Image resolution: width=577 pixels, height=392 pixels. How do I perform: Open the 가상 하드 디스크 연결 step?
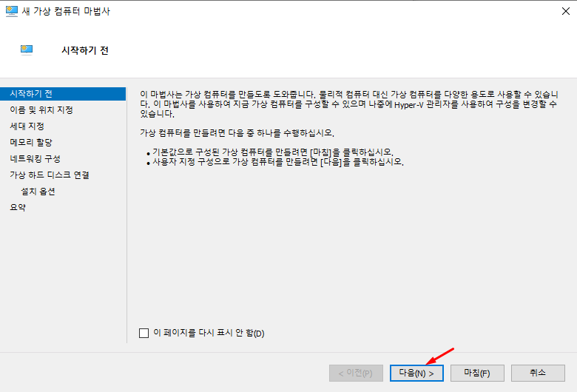click(x=50, y=175)
